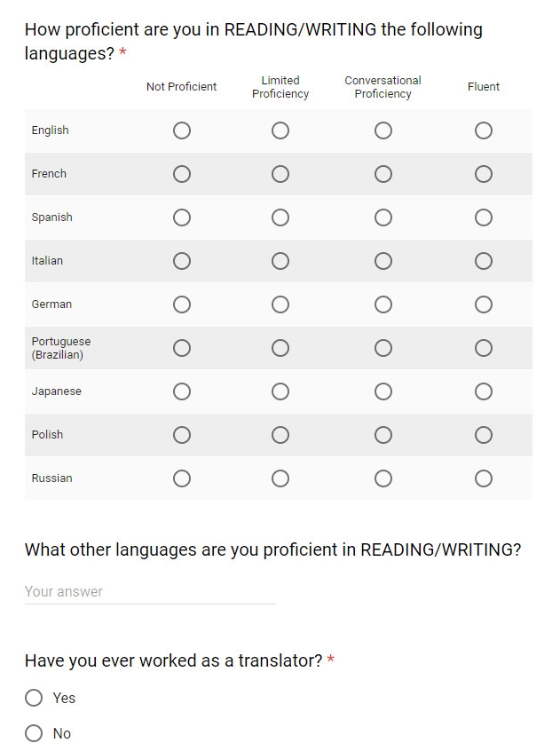The width and height of the screenshot is (560, 751).
Task: Mark Japanese as Not Proficient
Action: pos(182,391)
